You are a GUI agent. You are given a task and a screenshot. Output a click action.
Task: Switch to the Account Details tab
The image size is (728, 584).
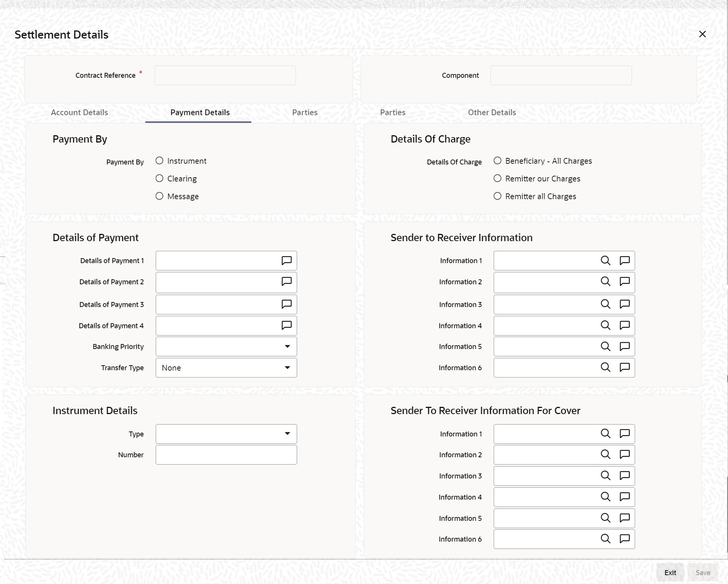pyautogui.click(x=79, y=112)
